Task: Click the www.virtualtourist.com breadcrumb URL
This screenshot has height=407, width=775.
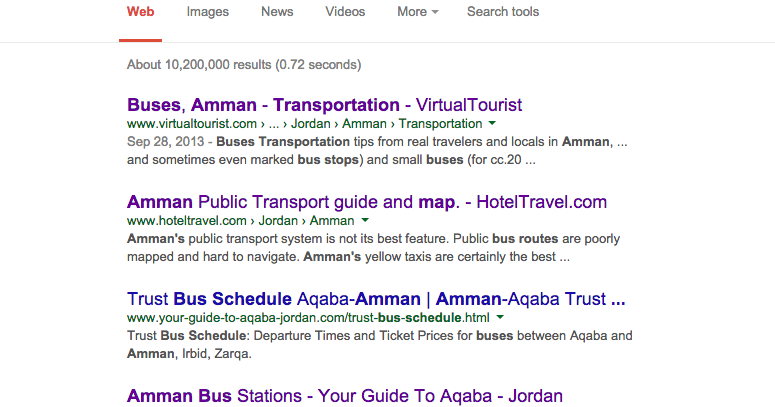Action: click(304, 124)
